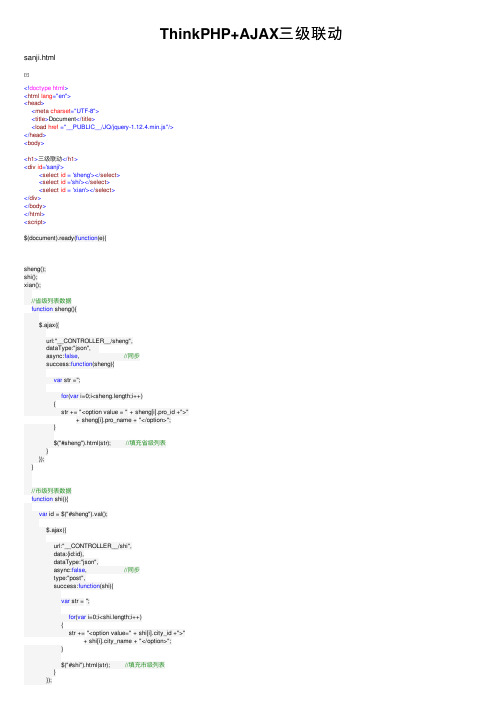504x713 pixels.
Task: Click the var id = $("#sheng").val(); line
Action: 73,514
